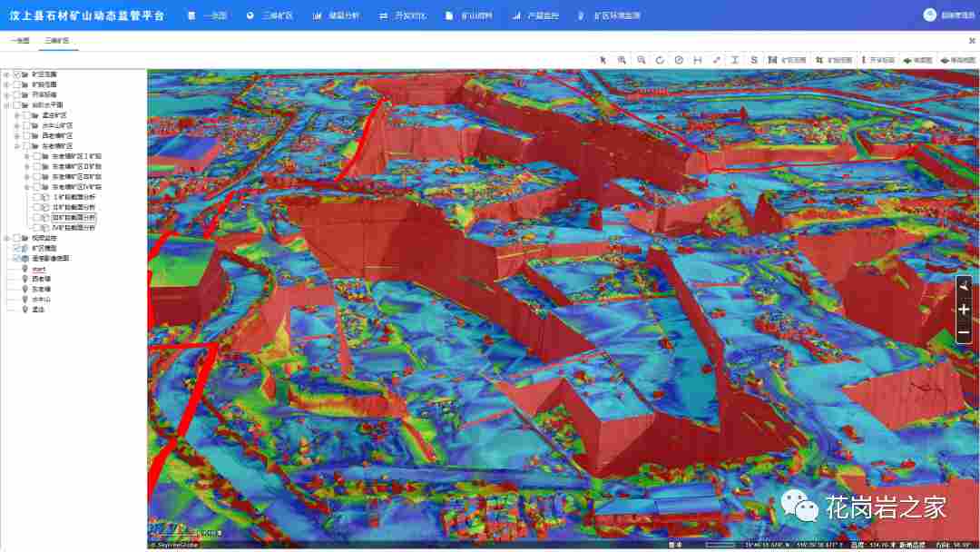Select the area measure S tool
The height and width of the screenshot is (552, 980).
tap(754, 60)
